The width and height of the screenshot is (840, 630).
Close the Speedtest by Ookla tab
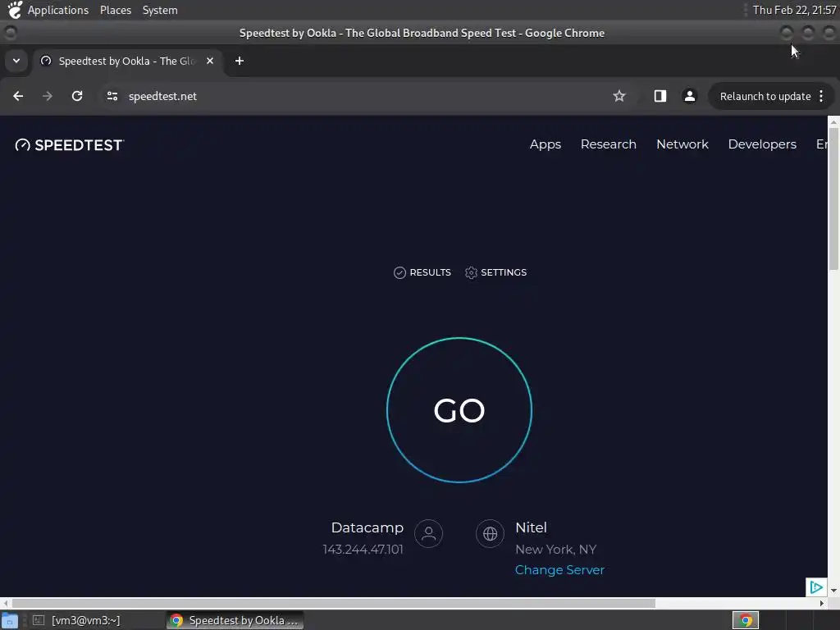pyautogui.click(x=210, y=61)
